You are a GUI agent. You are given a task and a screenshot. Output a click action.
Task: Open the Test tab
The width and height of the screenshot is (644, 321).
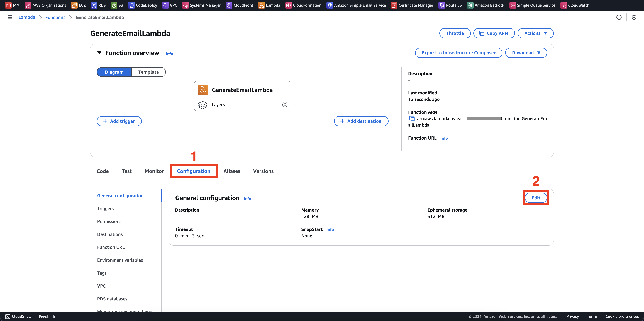126,171
